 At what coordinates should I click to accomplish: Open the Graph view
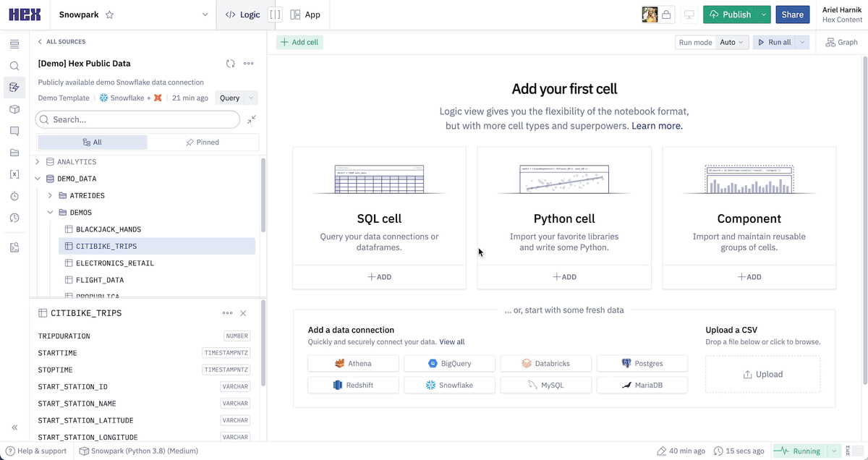tap(842, 43)
